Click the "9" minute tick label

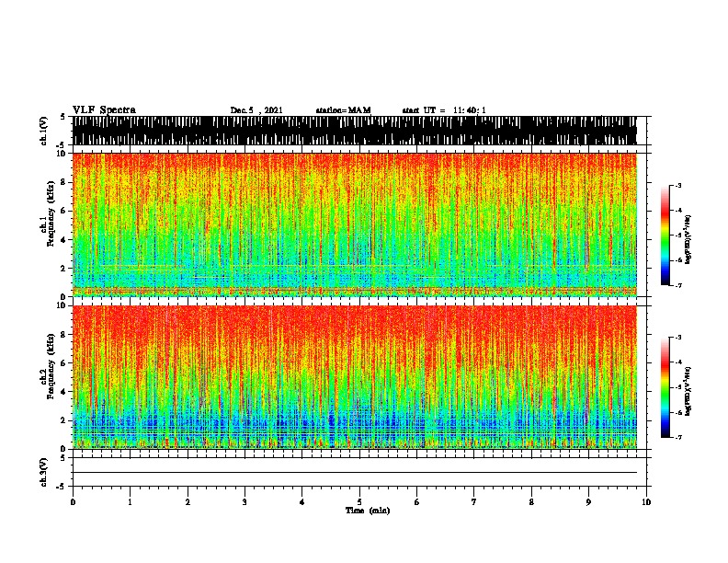[588, 502]
